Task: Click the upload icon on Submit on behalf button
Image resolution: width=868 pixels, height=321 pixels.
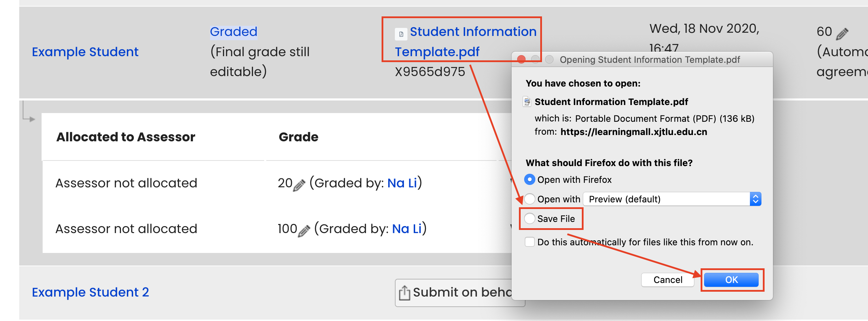Action: [x=405, y=292]
